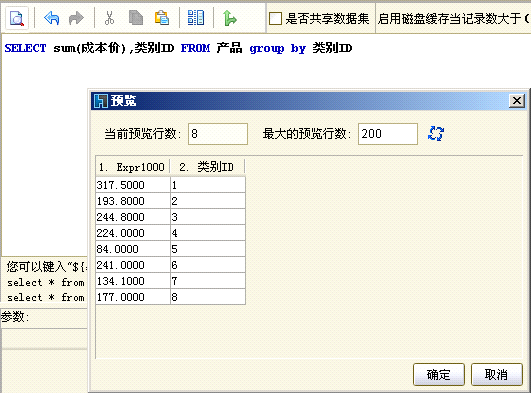The image size is (531, 393).
Task: Refresh the preview rows with blue arrows
Action: [x=436, y=133]
